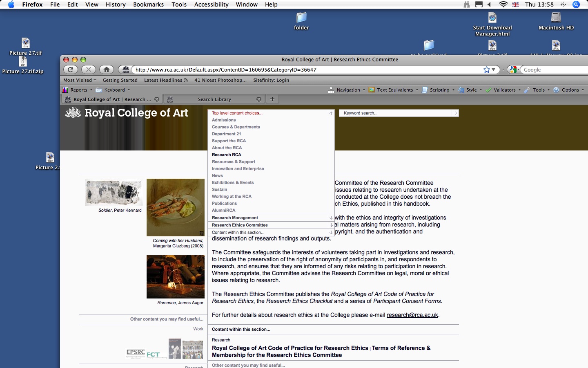Select the Picture 27.tif desktop file
The image size is (588, 368).
point(26,47)
